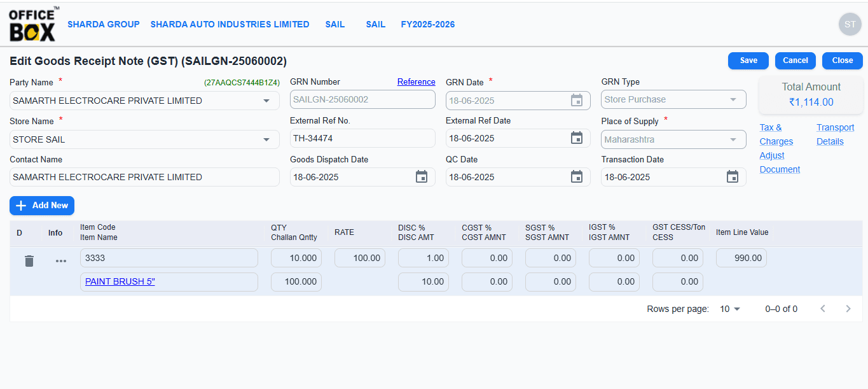
Task: Click the IGST AMNT field
Action: tap(614, 281)
